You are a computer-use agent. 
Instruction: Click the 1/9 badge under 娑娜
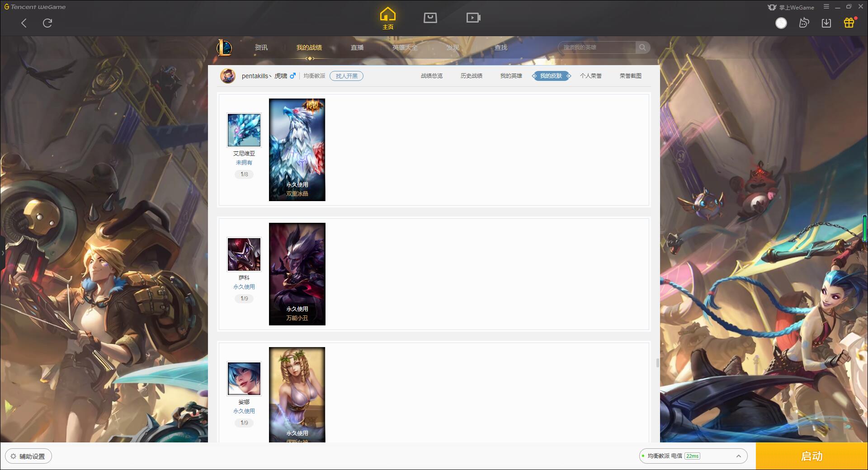(244, 423)
